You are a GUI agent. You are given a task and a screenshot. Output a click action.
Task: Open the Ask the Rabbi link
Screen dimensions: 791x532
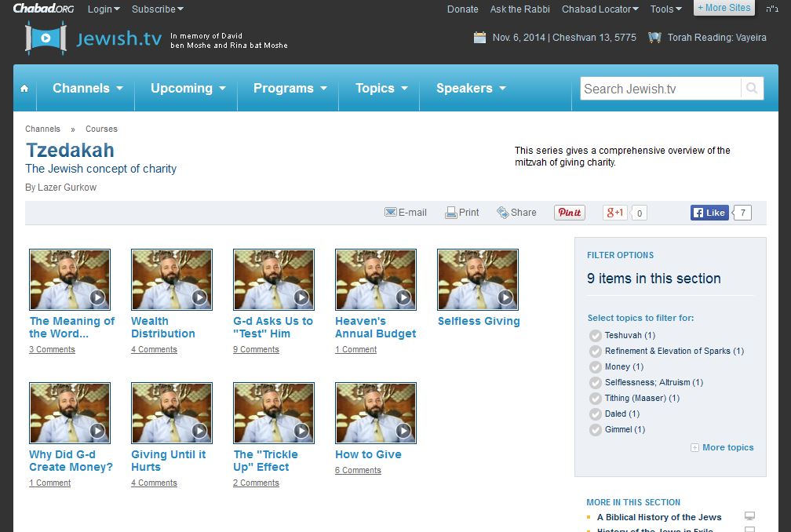[x=519, y=9]
